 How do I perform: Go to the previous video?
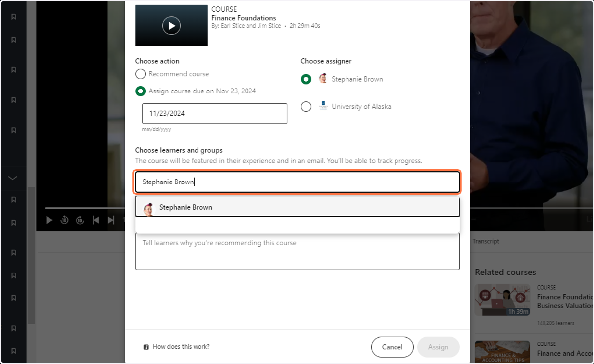tap(96, 220)
